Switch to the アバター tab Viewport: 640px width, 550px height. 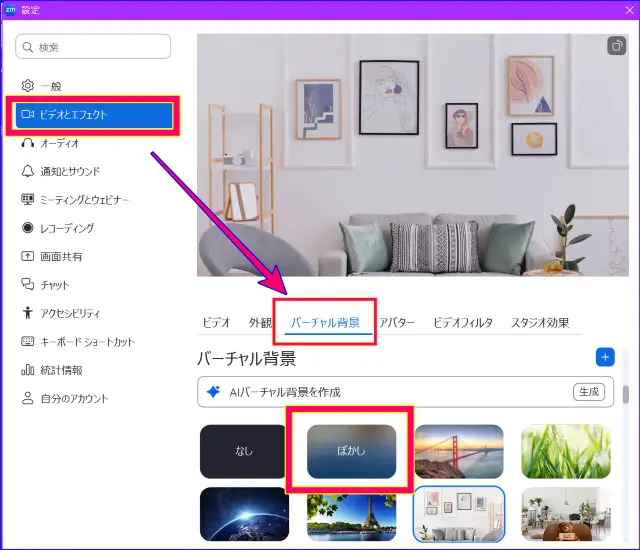tap(396, 322)
